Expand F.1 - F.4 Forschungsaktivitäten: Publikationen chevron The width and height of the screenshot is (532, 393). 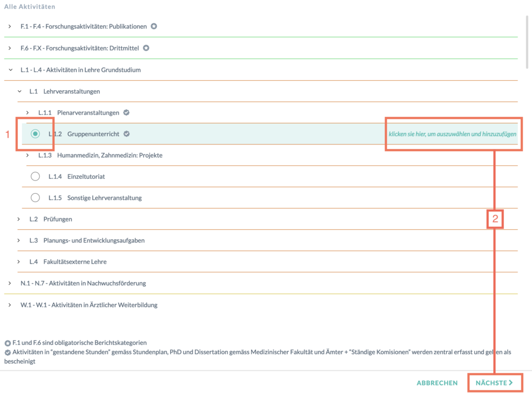click(10, 27)
